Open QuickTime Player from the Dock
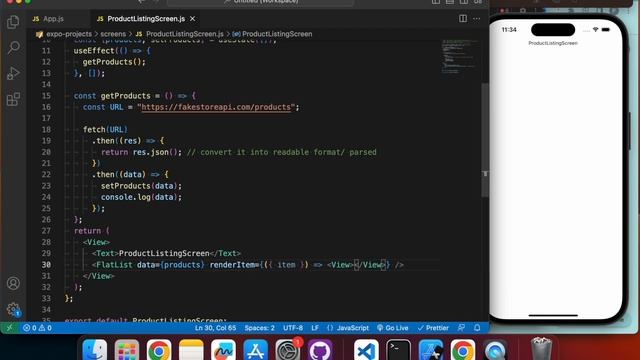Screen dimensions: 640x360 (495, 351)
